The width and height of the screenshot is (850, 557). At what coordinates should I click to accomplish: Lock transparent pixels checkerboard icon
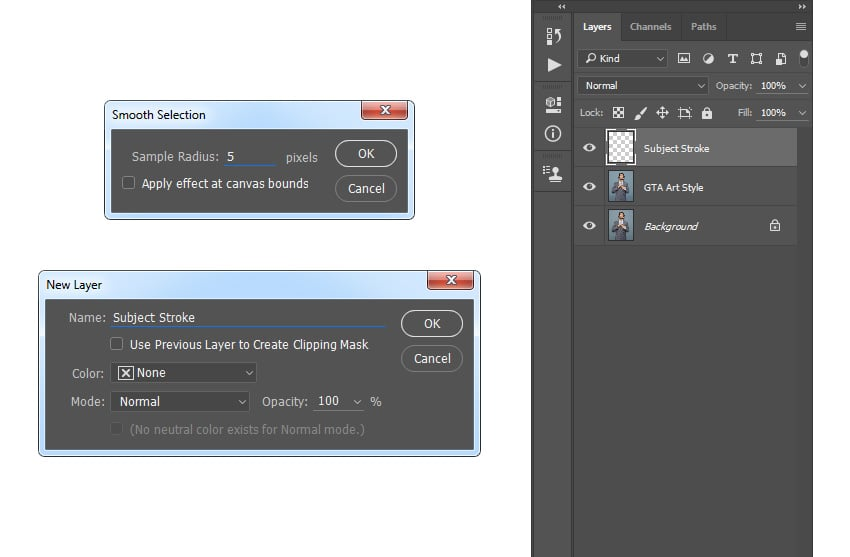pos(618,113)
